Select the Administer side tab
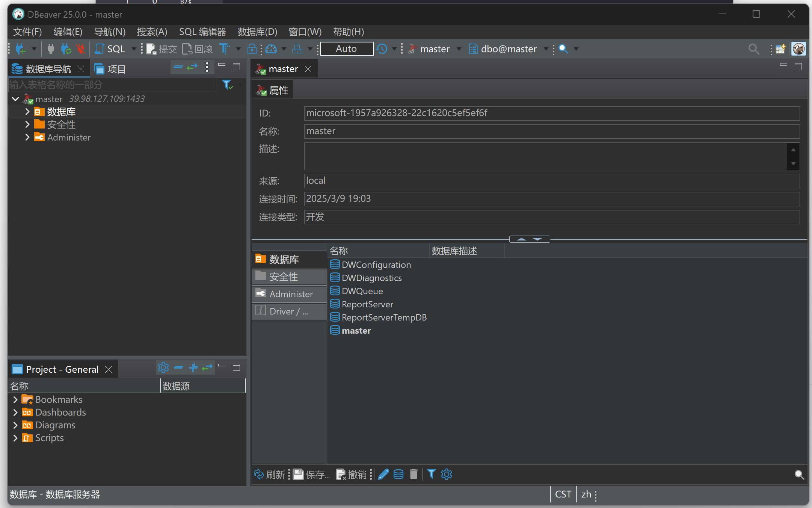This screenshot has width=812, height=508. 289,294
